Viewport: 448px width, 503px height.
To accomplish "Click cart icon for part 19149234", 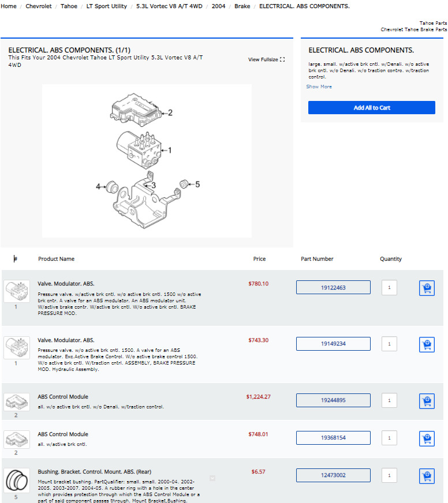I will (427, 344).
